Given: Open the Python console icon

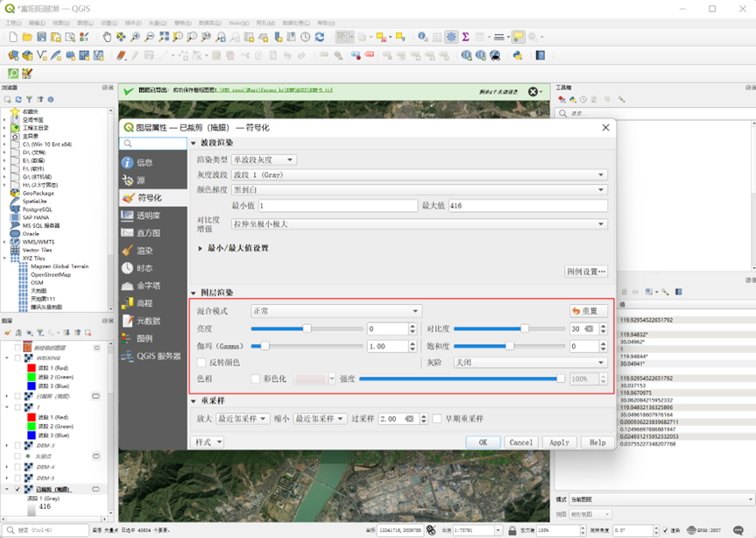Looking at the screenshot, I should coord(518,55).
